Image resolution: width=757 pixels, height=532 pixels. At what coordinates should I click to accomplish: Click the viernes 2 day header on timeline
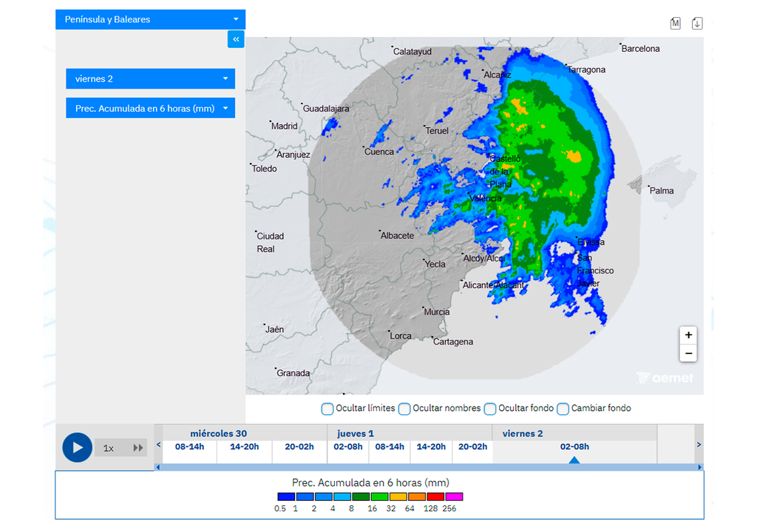pos(523,434)
